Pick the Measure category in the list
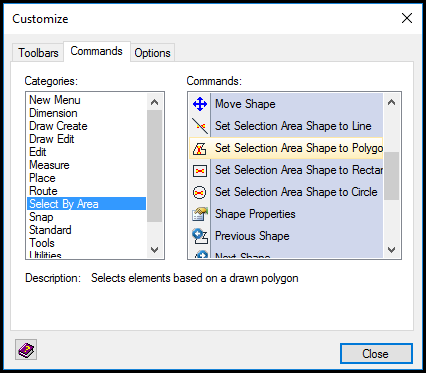The image size is (426, 373). [49, 165]
